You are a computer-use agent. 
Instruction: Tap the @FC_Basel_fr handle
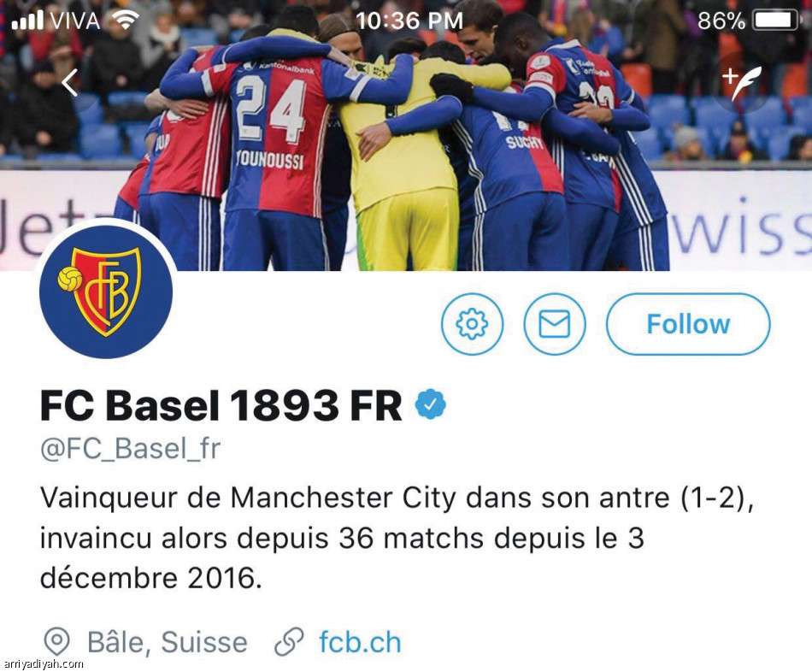[x=131, y=449]
